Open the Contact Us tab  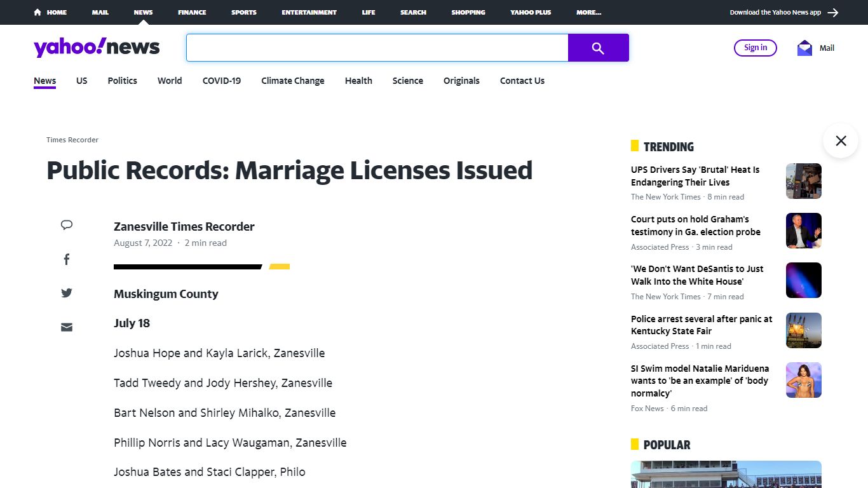[x=522, y=81]
